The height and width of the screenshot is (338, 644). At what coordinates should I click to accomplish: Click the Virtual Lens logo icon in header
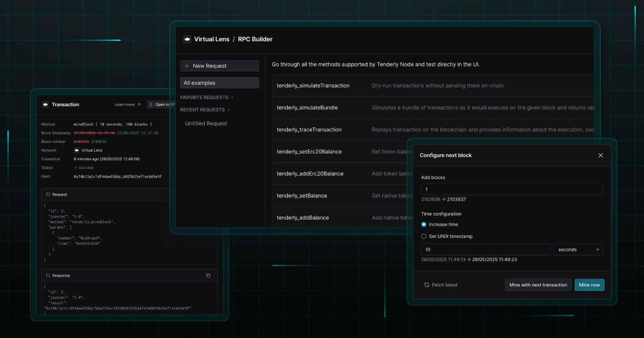pyautogui.click(x=187, y=39)
